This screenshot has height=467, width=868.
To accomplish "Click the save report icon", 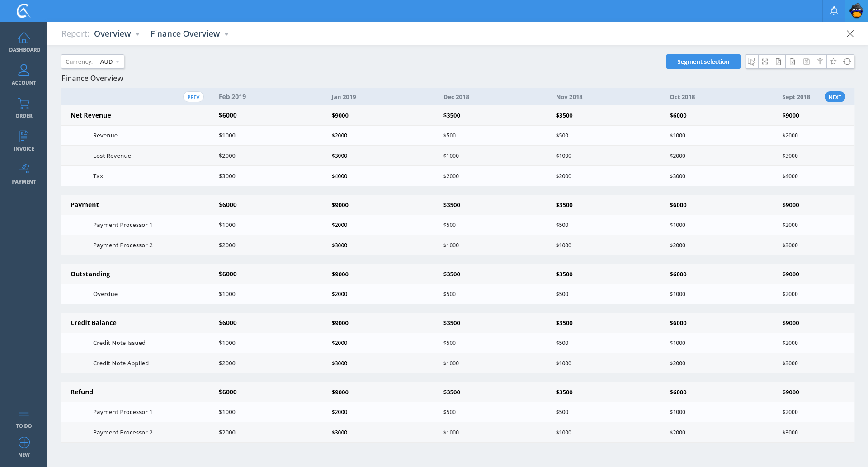I will point(806,61).
